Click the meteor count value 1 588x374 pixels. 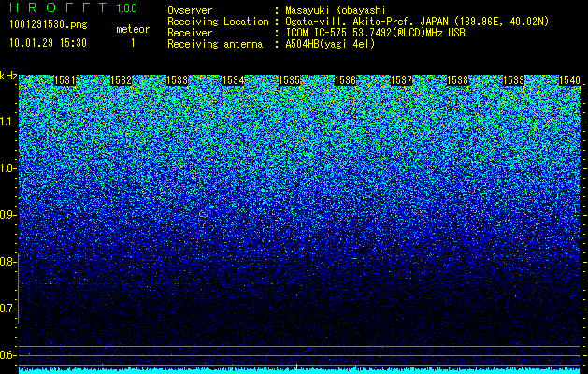(133, 44)
